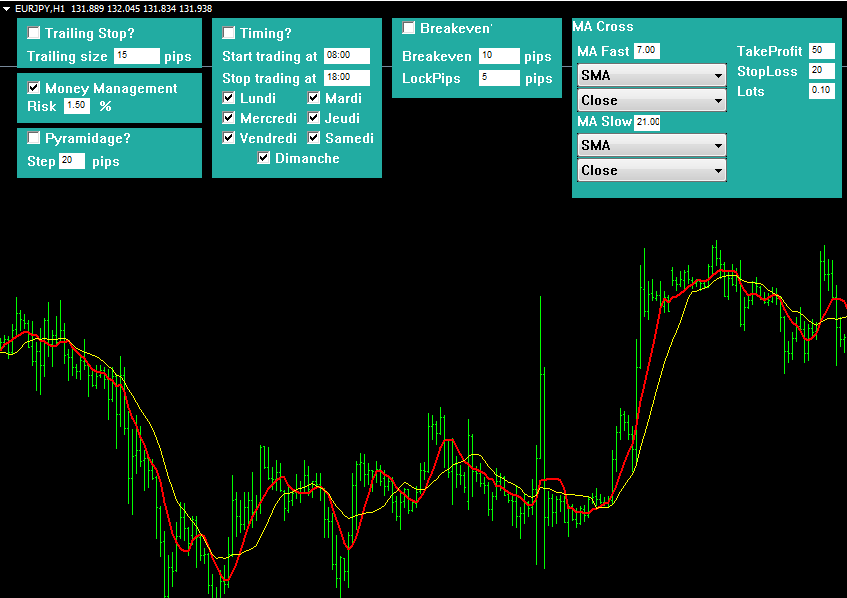Click the EURJPY,H1 chart title arrow
This screenshot has height=598, width=847.
pyautogui.click(x=7, y=8)
